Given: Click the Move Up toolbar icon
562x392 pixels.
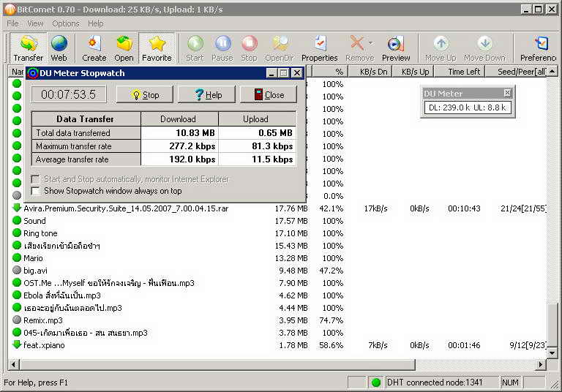Looking at the screenshot, I should [441, 48].
